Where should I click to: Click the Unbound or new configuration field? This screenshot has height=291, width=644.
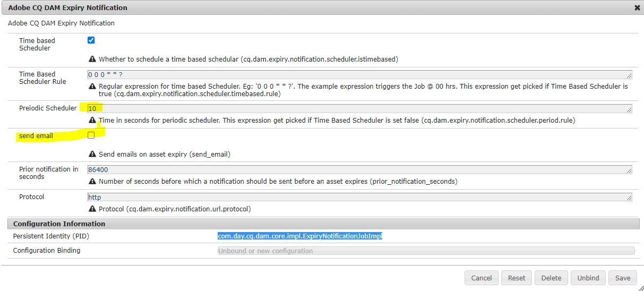pyautogui.click(x=426, y=251)
